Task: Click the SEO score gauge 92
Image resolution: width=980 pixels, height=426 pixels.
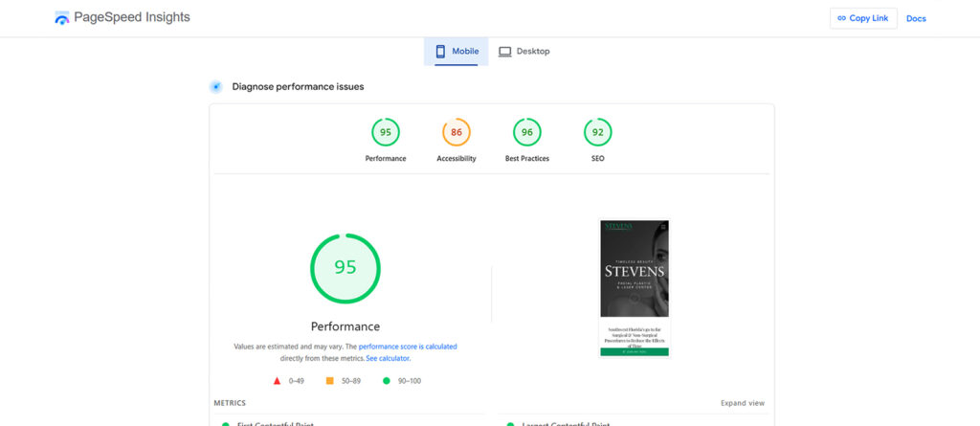Action: (598, 132)
